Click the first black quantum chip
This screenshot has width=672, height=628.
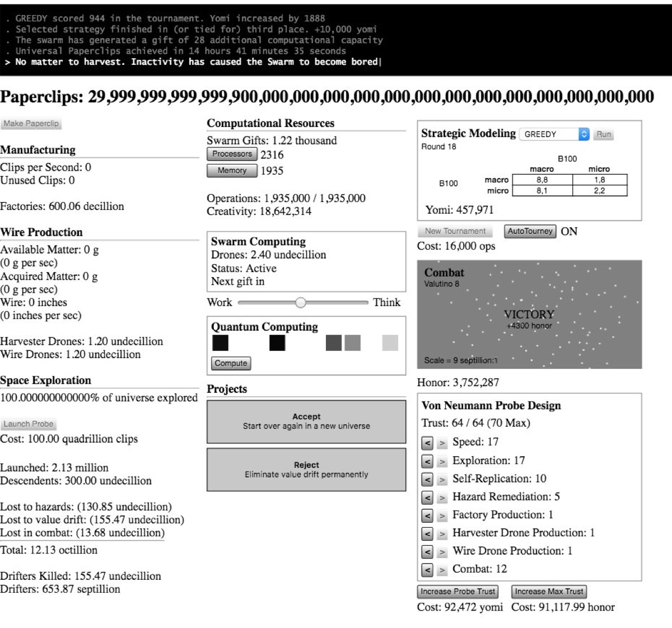click(221, 343)
